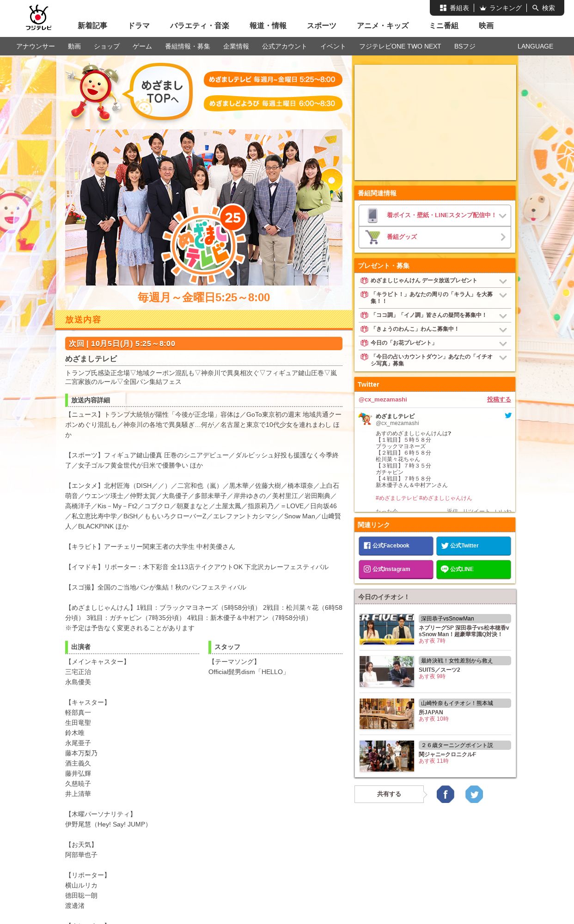The image size is (574, 924).
Task: Open 新着記事 main menu
Action: [92, 25]
